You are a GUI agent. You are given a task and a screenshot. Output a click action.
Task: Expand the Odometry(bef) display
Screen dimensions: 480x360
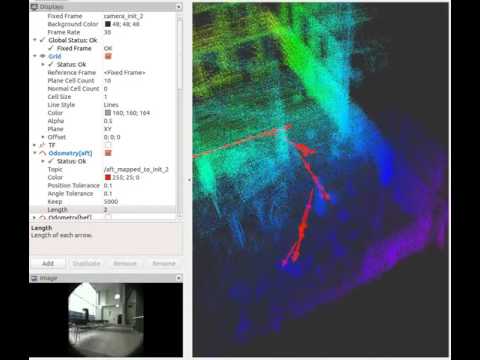[x=35, y=218]
